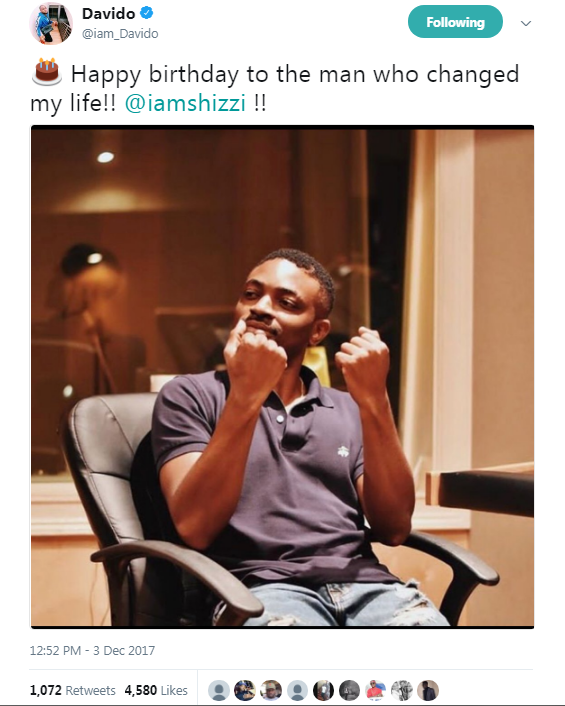This screenshot has width=565, height=706.
Task: Open the liker avatar with red shirt
Action: (x=375, y=690)
